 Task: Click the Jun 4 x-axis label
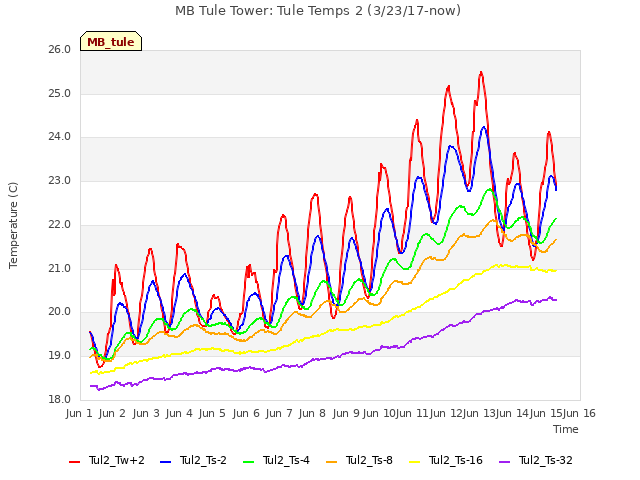point(179,413)
